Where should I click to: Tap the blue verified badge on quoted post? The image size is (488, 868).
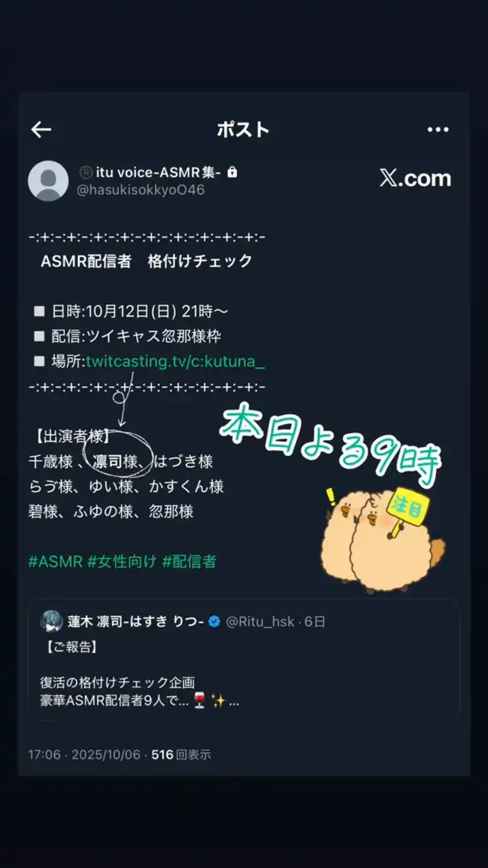point(214,622)
